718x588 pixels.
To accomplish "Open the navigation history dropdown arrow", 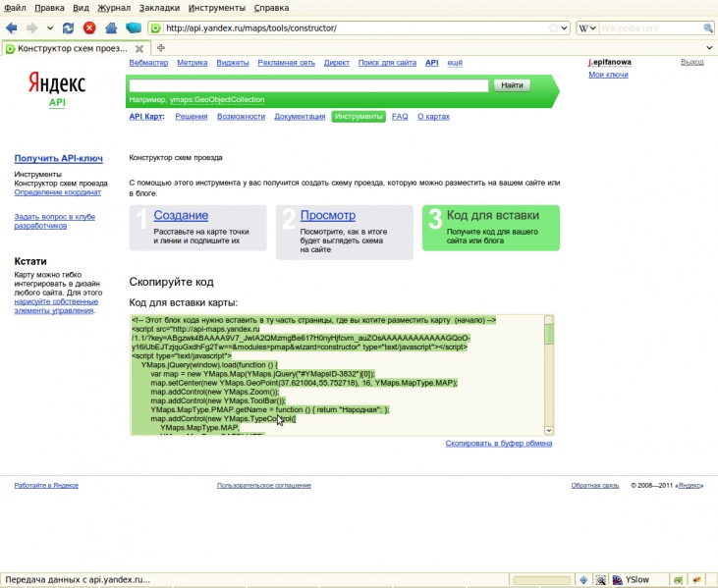I will pos(50,27).
